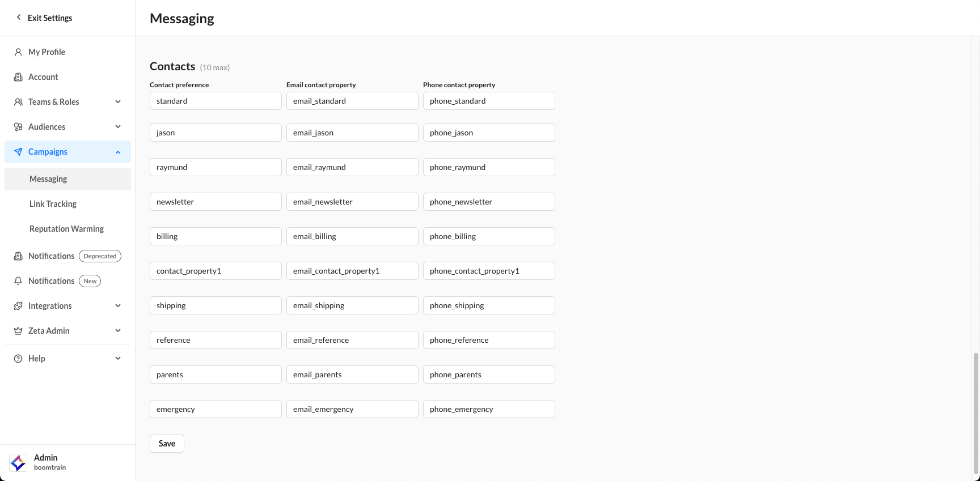Click the Audiences circles icon
The height and width of the screenshot is (481, 980).
[x=18, y=127]
